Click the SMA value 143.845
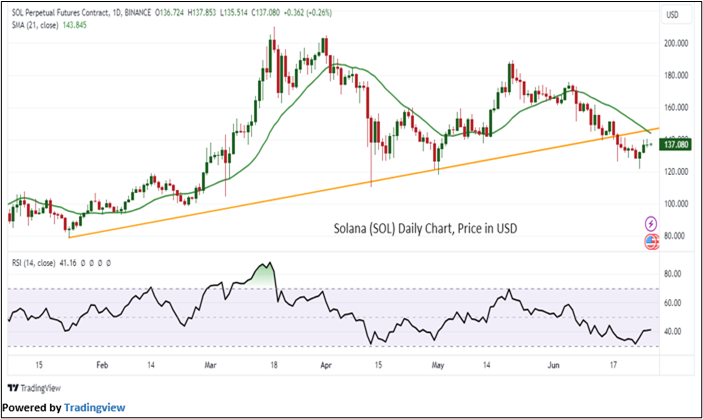 (x=74, y=26)
